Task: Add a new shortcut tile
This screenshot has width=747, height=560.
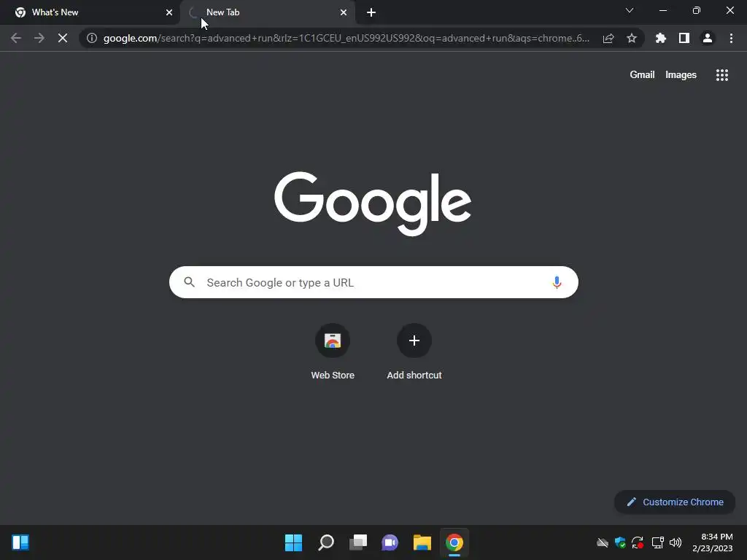Action: (x=414, y=351)
